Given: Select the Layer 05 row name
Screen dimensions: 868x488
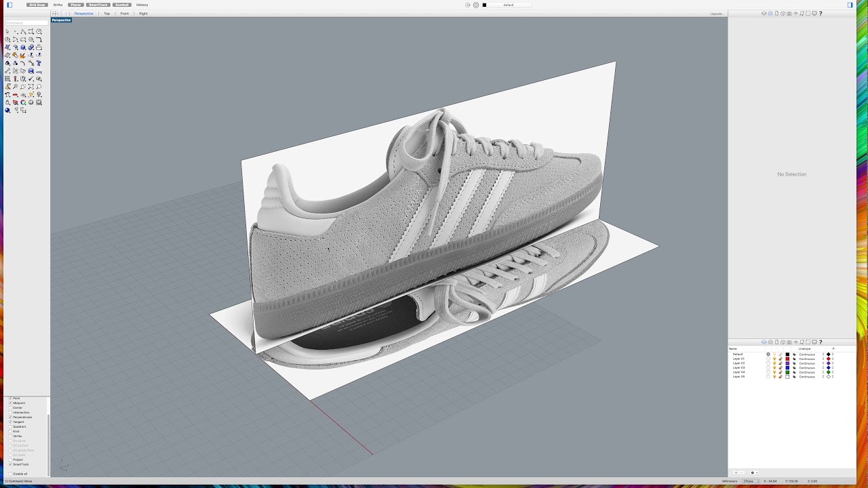Looking at the screenshot, I should click(738, 377).
